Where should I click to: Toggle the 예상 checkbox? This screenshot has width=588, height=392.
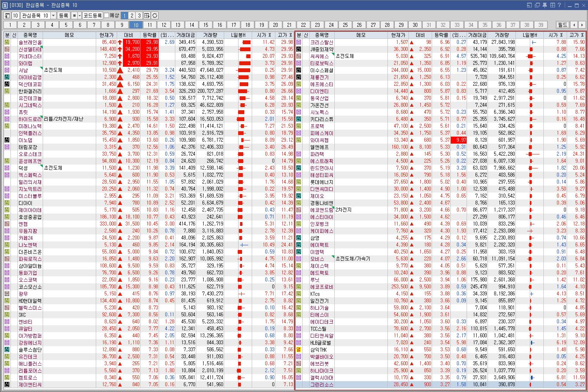coord(107,16)
